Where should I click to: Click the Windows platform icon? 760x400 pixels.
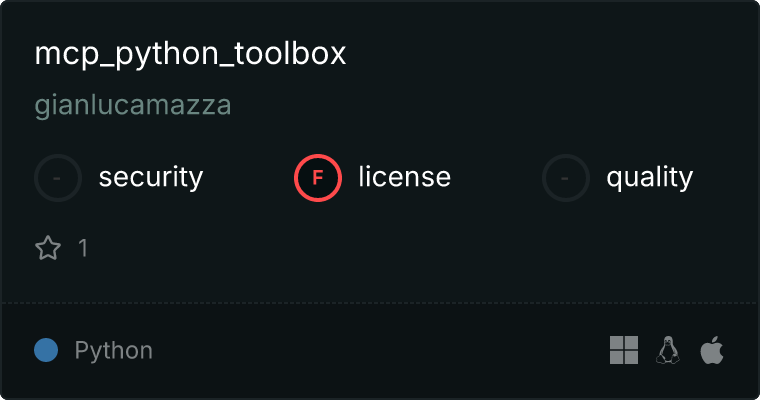tap(624, 350)
